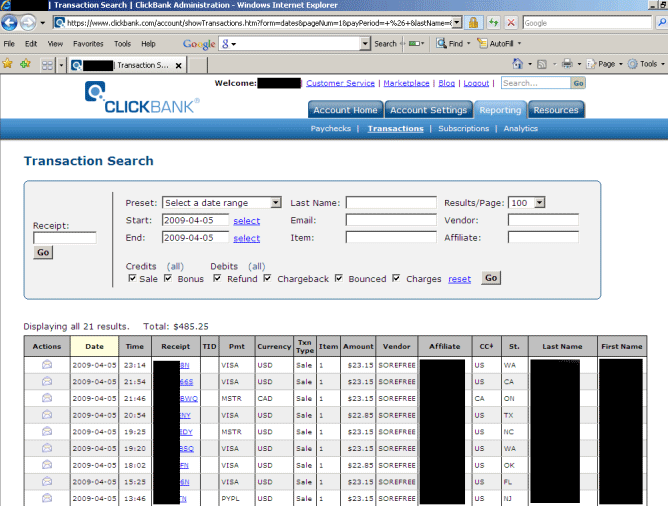Close the Transaction Search browser tab

[179, 66]
